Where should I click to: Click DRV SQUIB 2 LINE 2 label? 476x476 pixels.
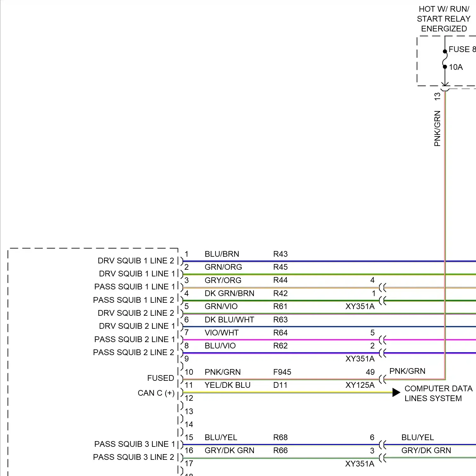pos(136,313)
